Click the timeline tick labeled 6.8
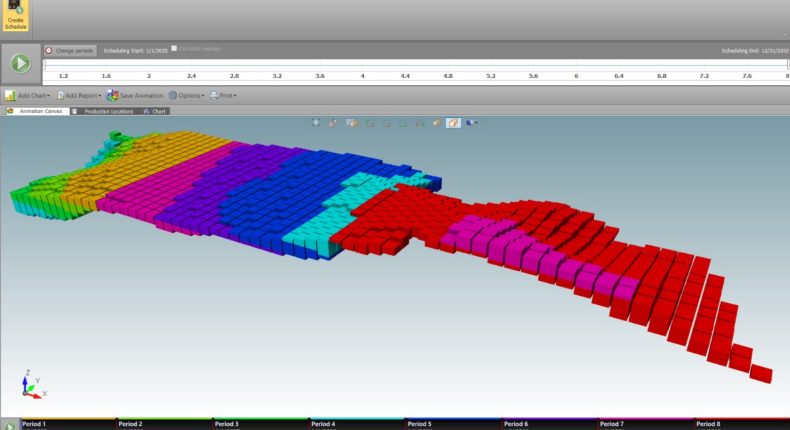The height and width of the screenshot is (430, 790). click(662, 76)
